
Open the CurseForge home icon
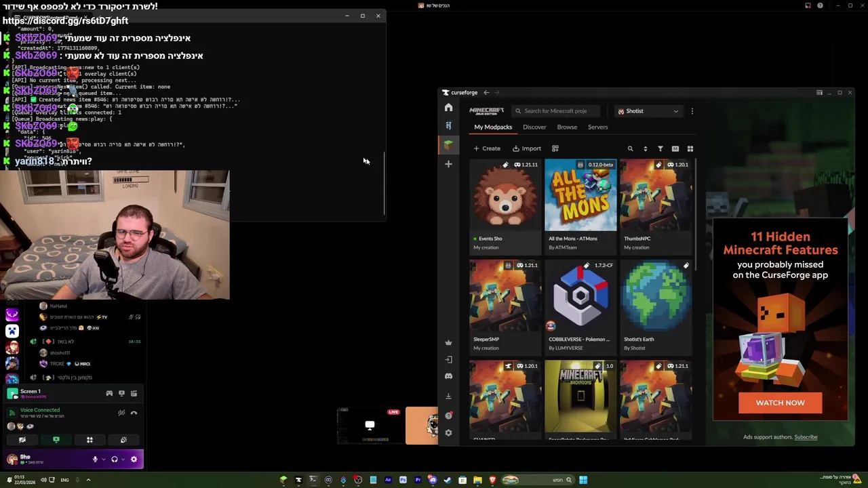tap(448, 108)
